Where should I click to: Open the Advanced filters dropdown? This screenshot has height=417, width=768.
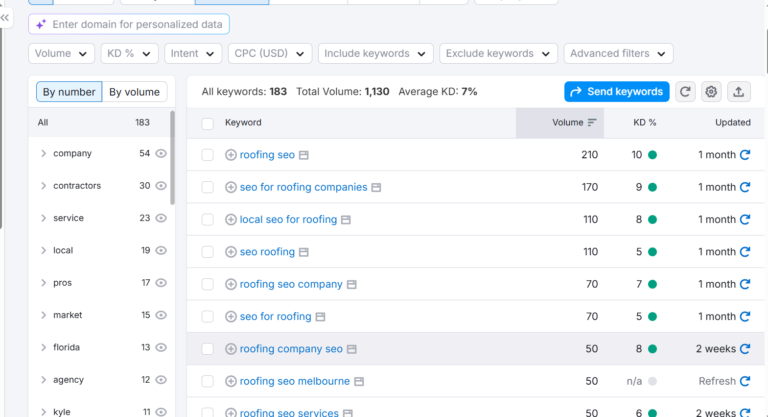(x=618, y=53)
